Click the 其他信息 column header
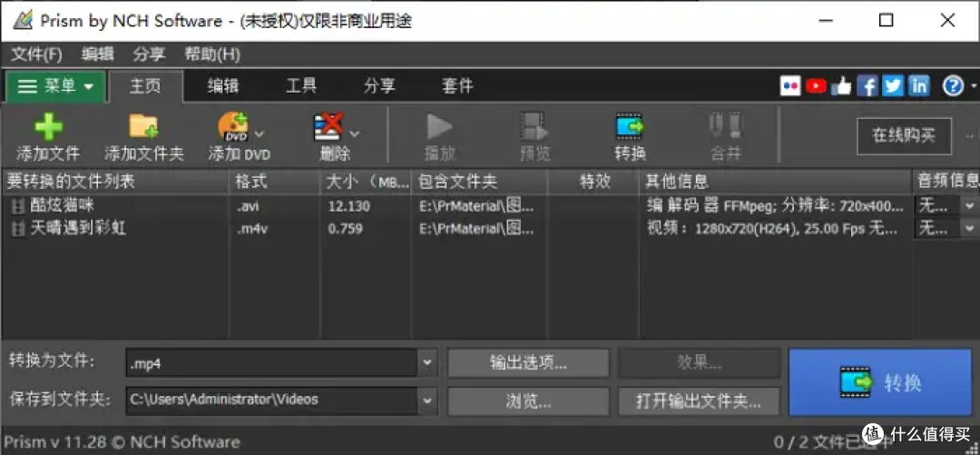The width and height of the screenshot is (980, 455). [776, 183]
